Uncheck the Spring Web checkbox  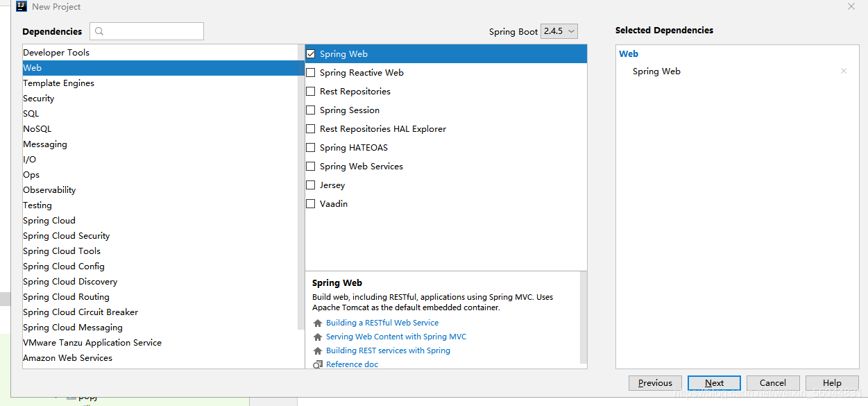pyautogui.click(x=311, y=54)
